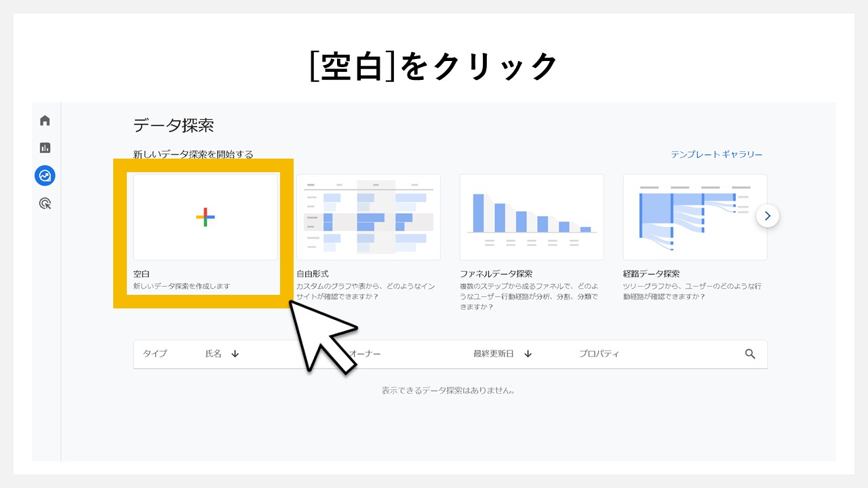
Task: Select the 自由形式 template thumbnail
Action: (368, 217)
